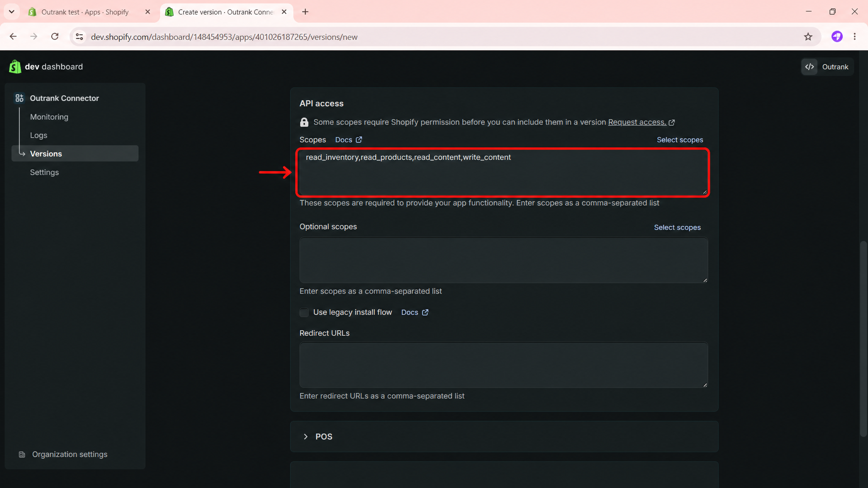Open the Monitoring page in sidebar
The height and width of the screenshot is (488, 868).
point(49,117)
